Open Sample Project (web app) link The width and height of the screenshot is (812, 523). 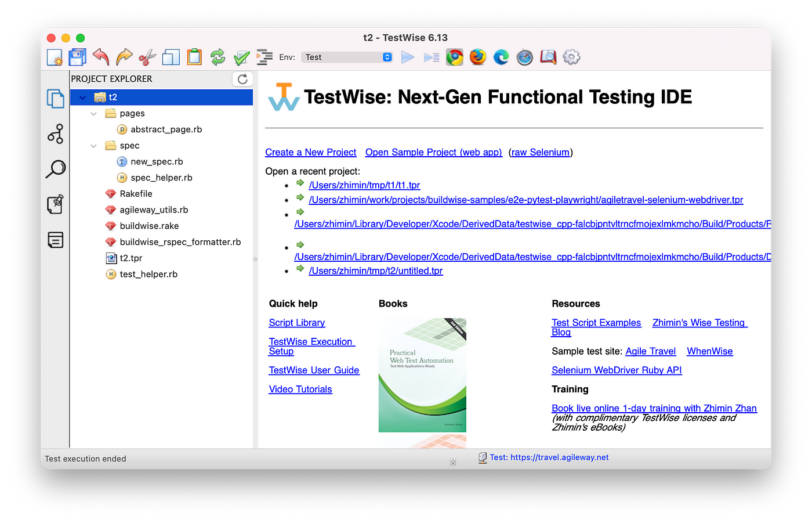(x=434, y=152)
